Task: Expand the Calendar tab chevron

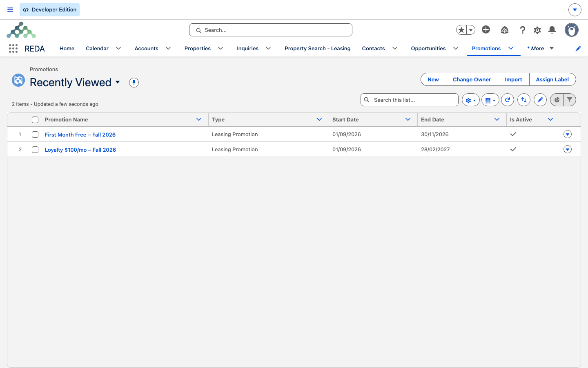Action: pyautogui.click(x=118, y=48)
